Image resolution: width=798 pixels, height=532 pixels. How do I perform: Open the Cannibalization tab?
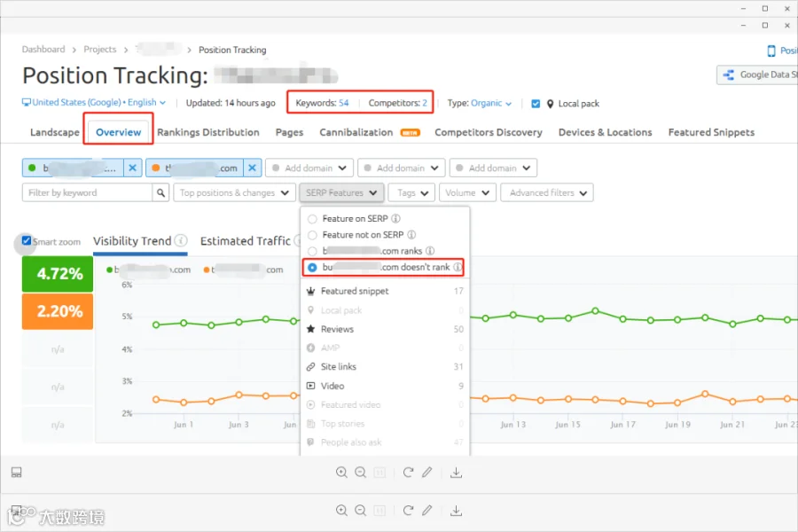(356, 132)
